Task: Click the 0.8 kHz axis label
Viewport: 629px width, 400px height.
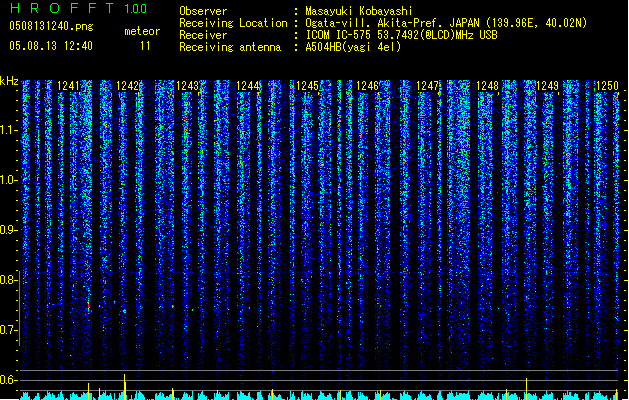Action: (8, 280)
